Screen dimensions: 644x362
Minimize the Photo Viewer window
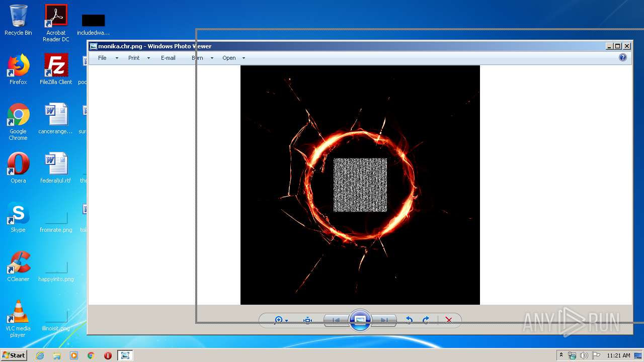(609, 46)
